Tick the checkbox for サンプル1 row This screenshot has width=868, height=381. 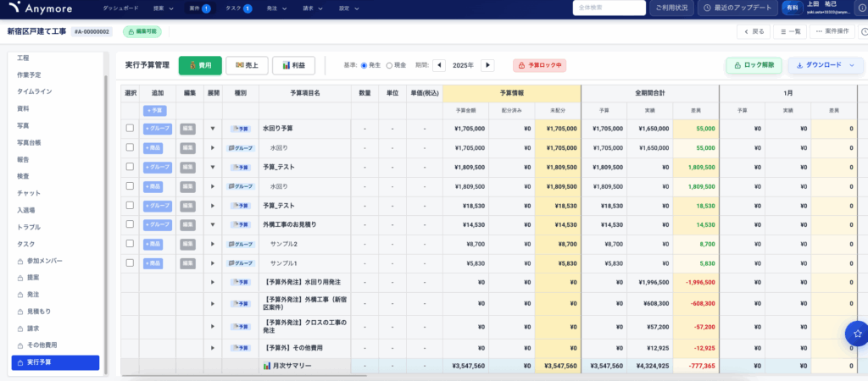pos(130,263)
